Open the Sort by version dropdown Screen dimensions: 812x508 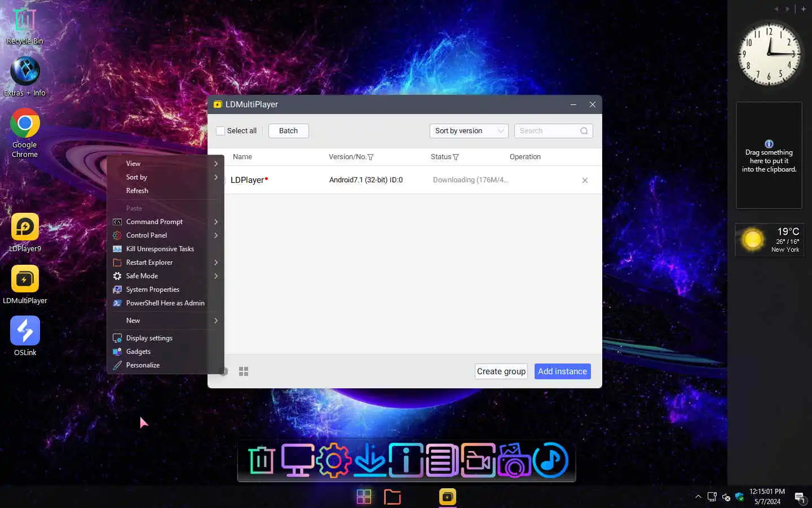(x=469, y=131)
